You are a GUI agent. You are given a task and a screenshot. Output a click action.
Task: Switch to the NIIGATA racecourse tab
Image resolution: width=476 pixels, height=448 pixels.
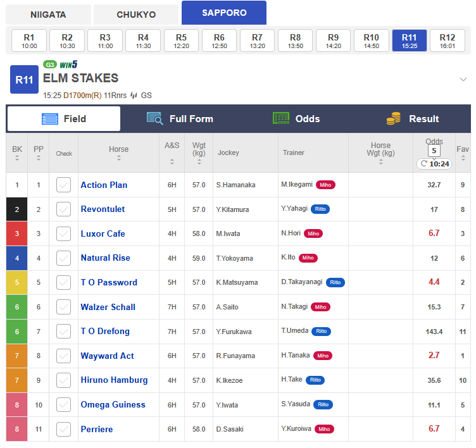[x=48, y=15]
